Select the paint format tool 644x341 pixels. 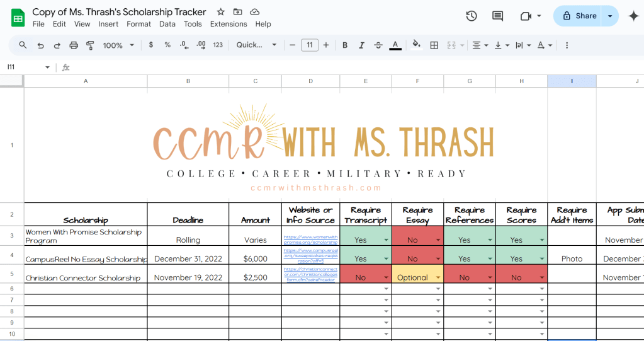point(90,45)
